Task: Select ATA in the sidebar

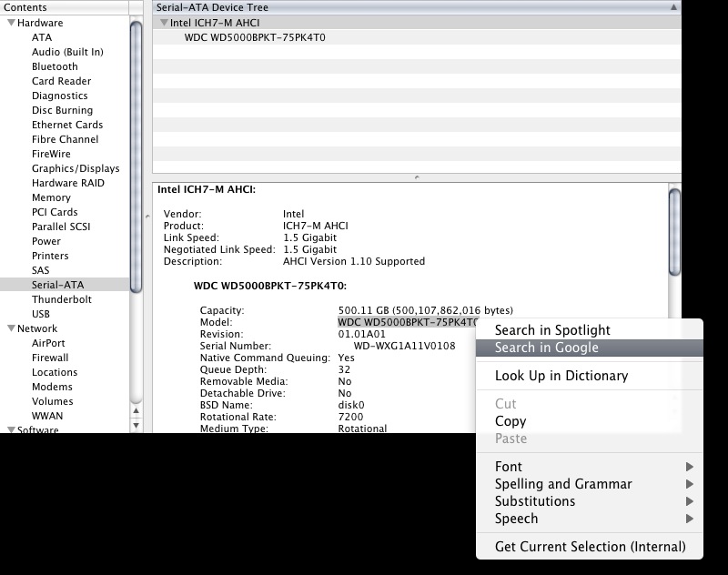Action: tap(42, 37)
